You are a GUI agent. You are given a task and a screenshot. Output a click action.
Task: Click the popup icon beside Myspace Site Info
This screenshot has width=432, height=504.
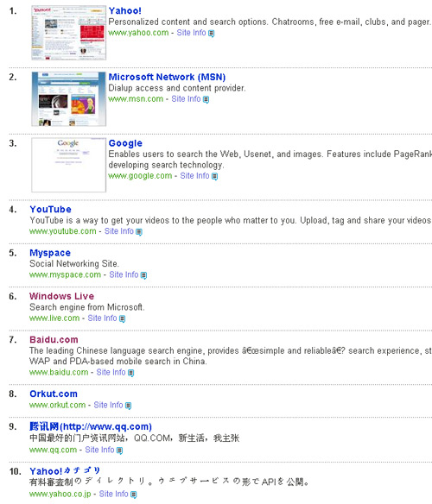(144, 275)
